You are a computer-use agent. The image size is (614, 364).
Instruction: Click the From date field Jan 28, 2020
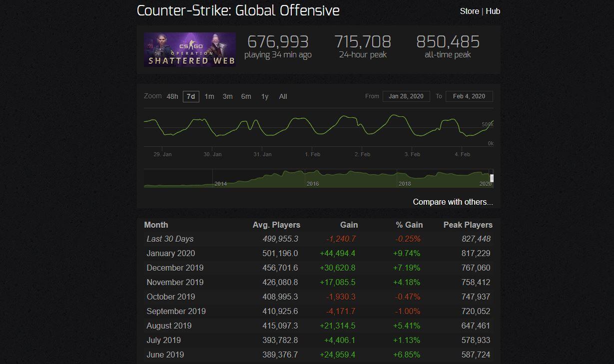coord(406,96)
